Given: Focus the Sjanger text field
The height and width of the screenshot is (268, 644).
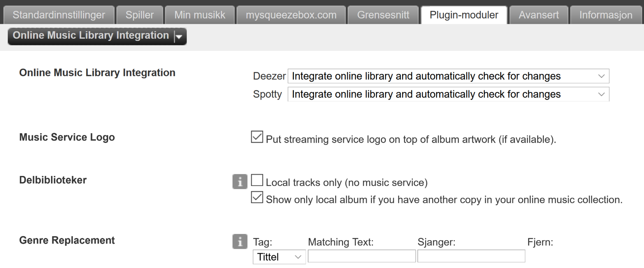Looking at the screenshot, I should pyautogui.click(x=471, y=256).
